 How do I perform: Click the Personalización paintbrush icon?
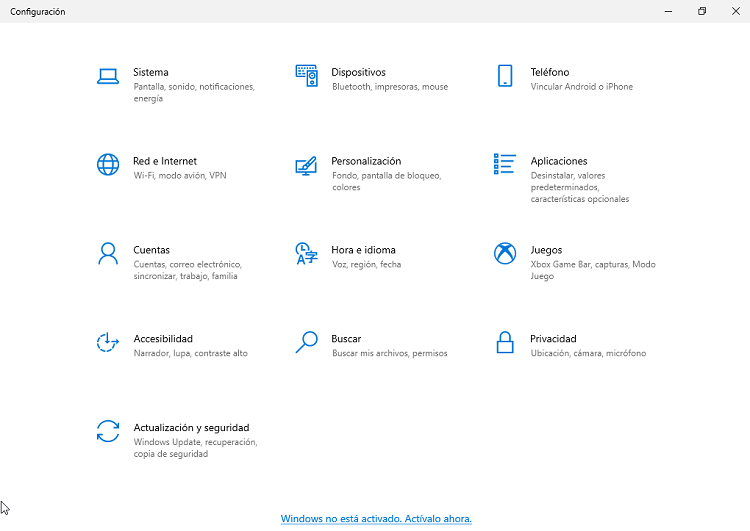click(x=306, y=165)
